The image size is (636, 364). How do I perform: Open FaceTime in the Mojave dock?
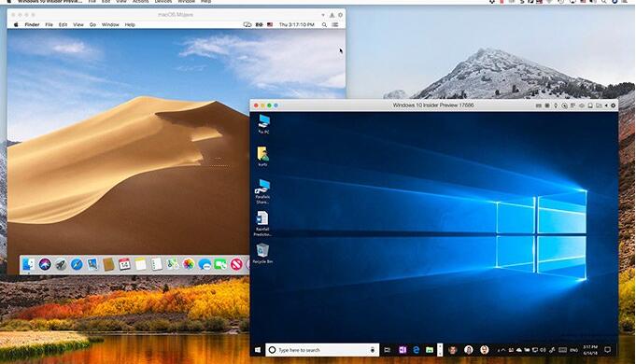click(x=220, y=265)
